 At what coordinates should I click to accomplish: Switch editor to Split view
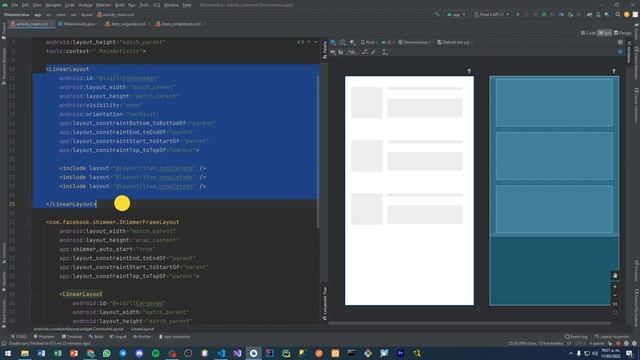(x=604, y=33)
